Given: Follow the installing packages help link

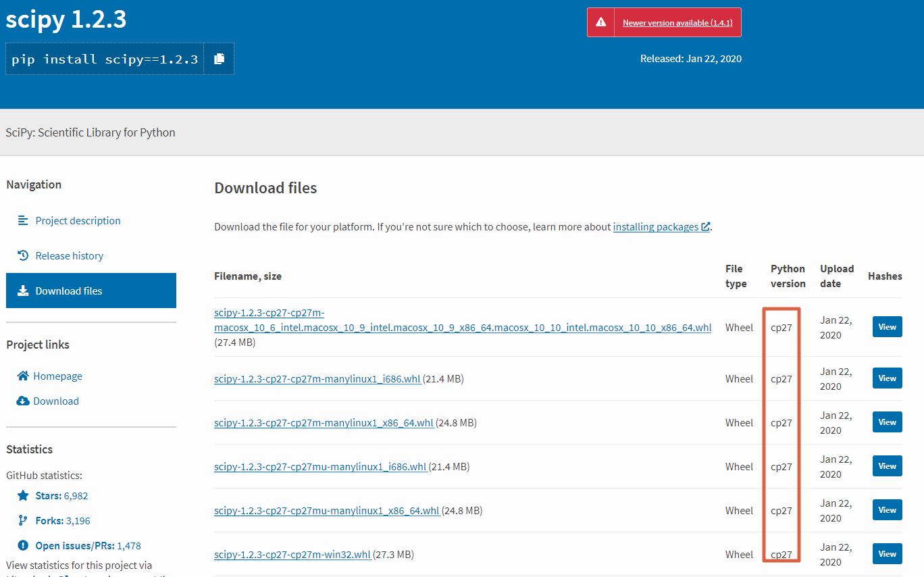Looking at the screenshot, I should 656,227.
